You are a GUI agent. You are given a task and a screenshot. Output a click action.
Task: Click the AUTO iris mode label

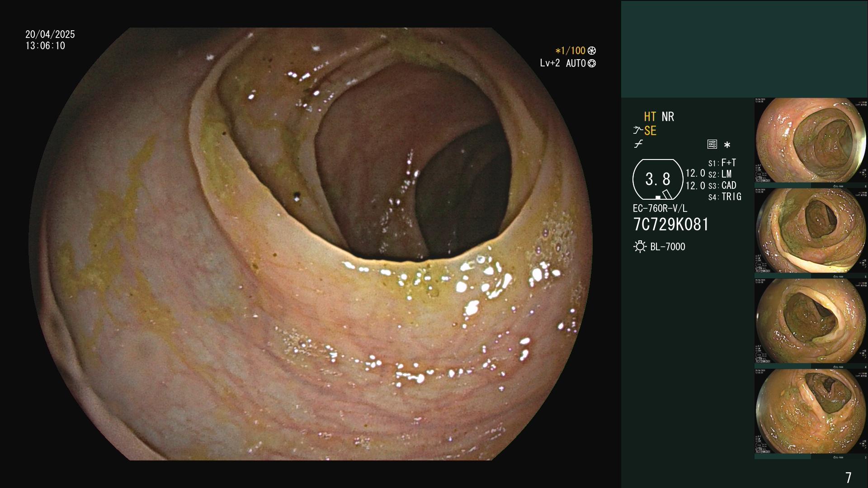tap(576, 64)
